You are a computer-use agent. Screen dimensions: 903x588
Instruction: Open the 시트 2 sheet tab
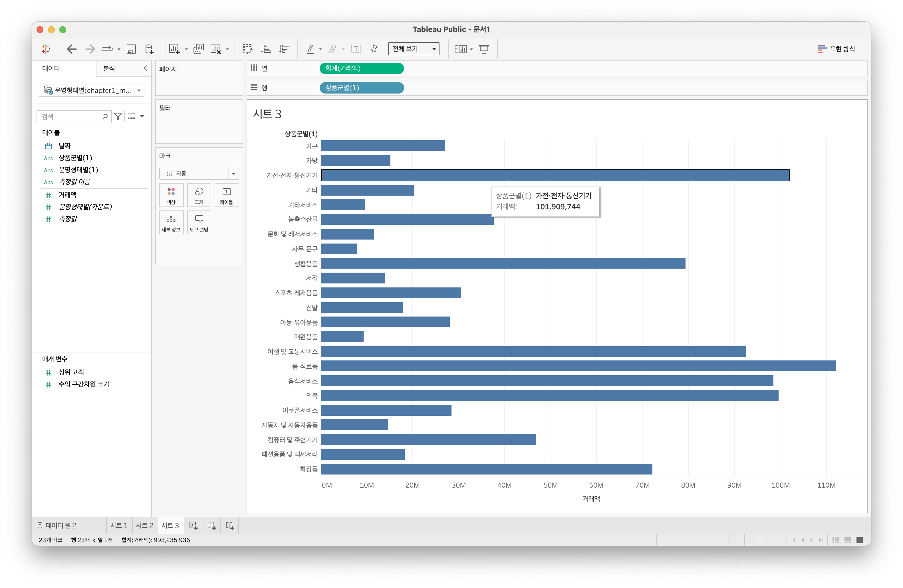click(x=144, y=526)
